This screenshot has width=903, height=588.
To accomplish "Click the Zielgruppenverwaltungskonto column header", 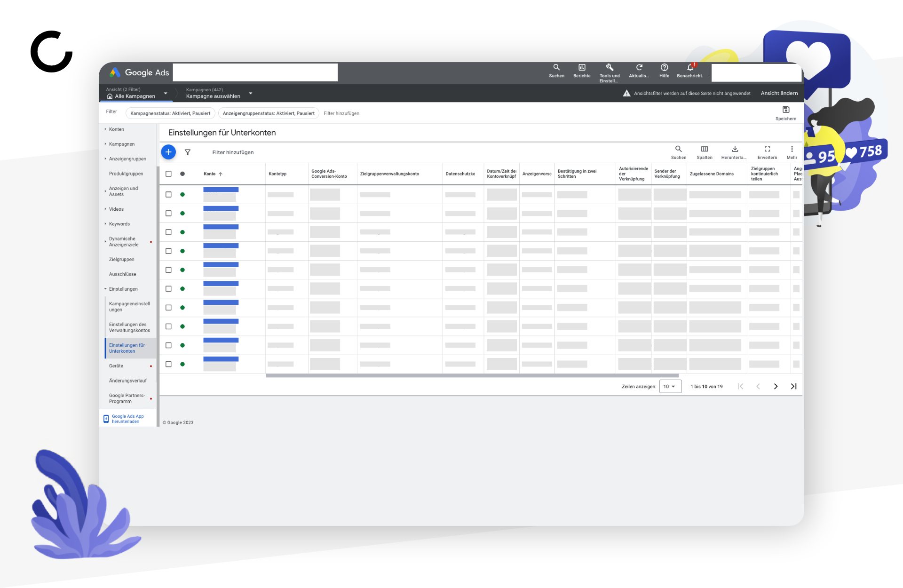I will 389,174.
